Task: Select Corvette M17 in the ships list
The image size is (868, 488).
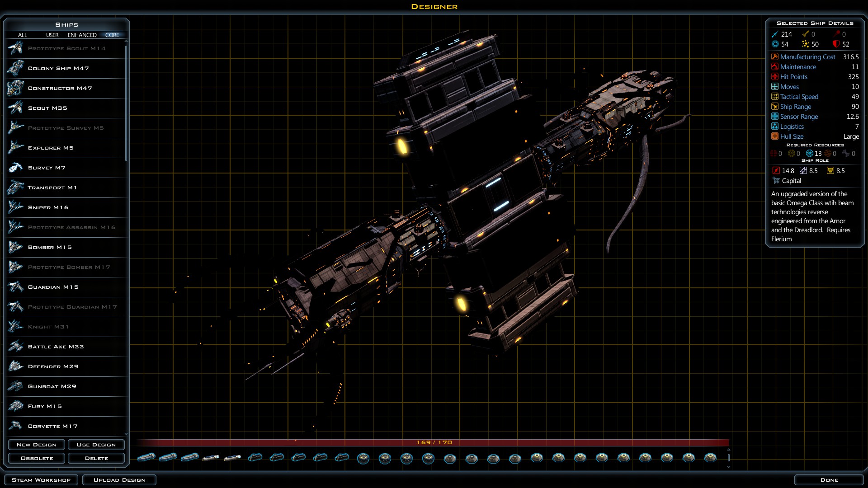Action: pyautogui.click(x=66, y=426)
